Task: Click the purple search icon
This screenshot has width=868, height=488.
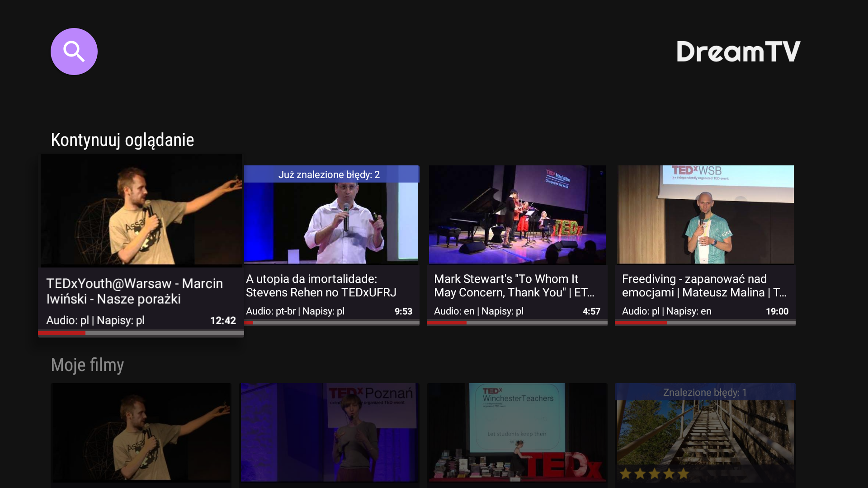Action: point(74,52)
